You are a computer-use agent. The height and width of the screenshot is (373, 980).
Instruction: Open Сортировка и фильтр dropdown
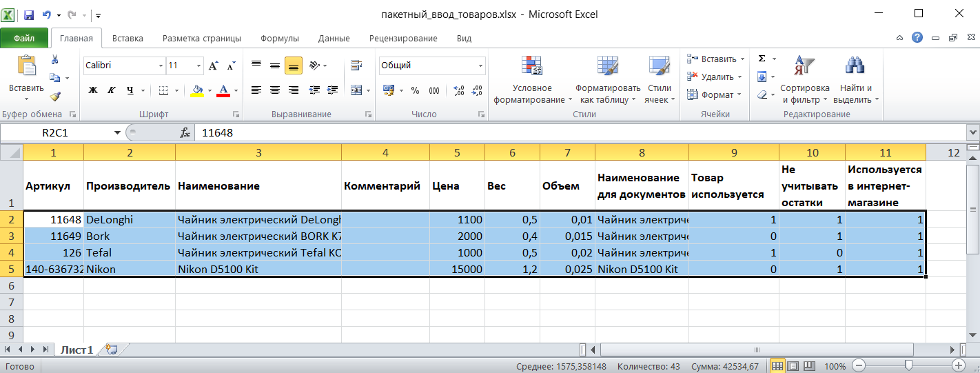click(x=804, y=79)
